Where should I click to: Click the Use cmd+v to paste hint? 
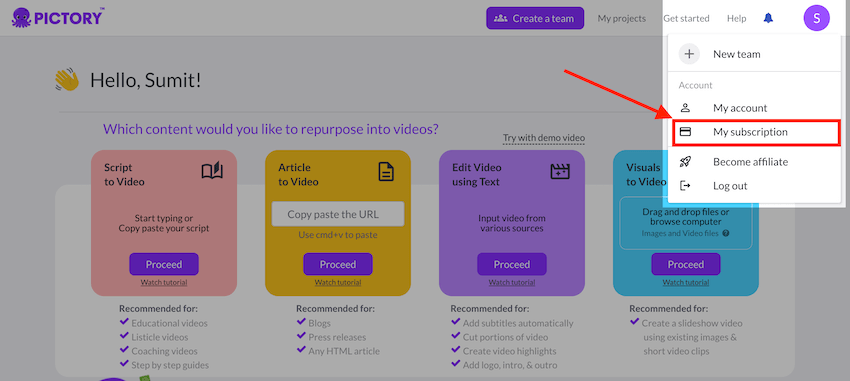pos(338,235)
